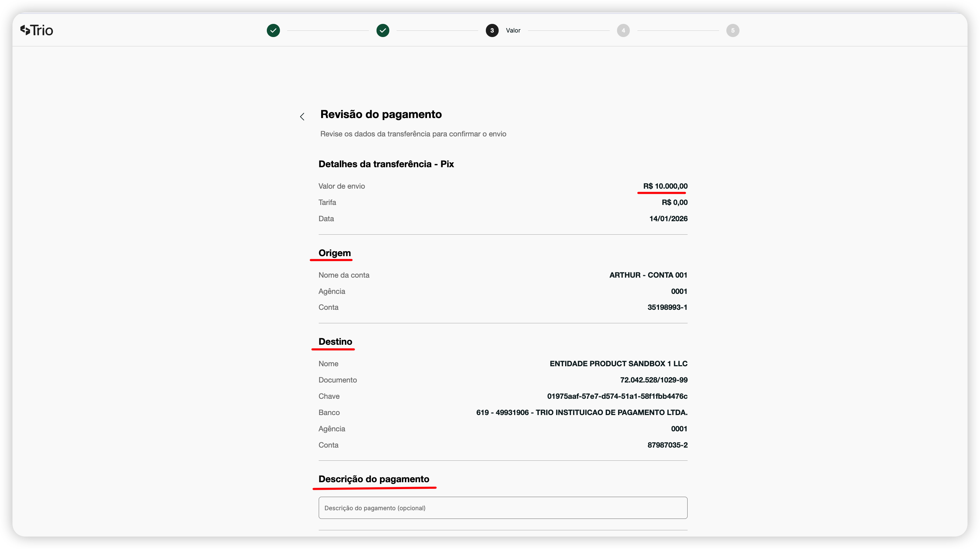Screen dimensions: 980x549
Task: Click the origin account number 35198993-1
Action: coord(667,307)
